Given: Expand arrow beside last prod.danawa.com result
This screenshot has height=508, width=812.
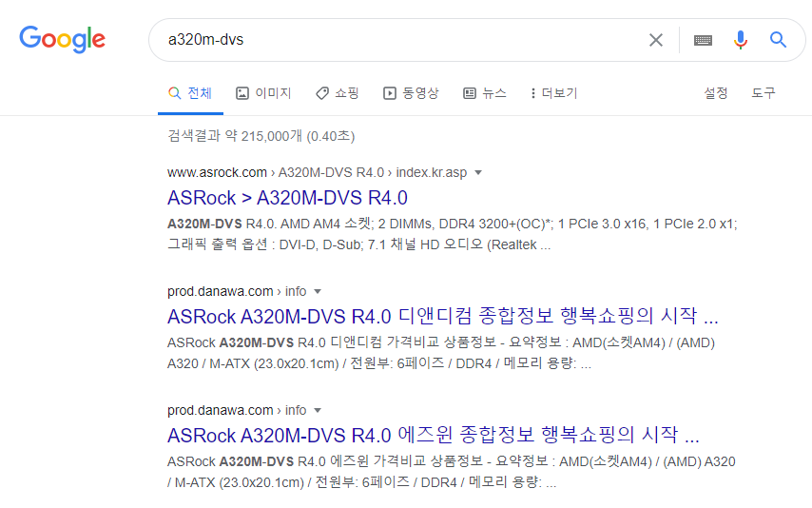Looking at the screenshot, I should click(x=318, y=411).
